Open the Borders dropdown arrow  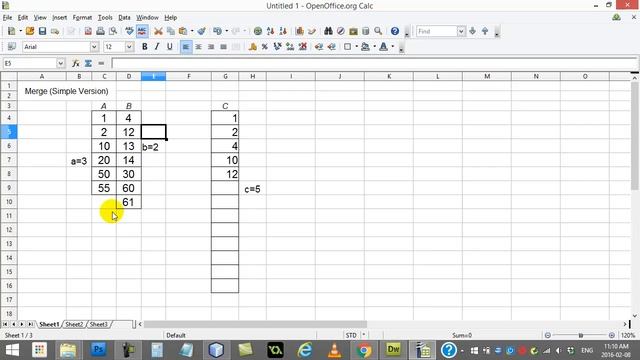[356, 47]
